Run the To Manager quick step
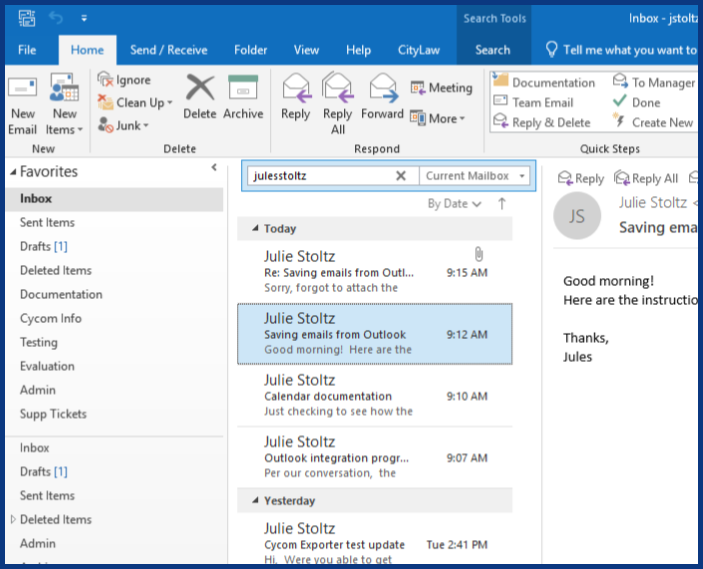 click(654, 83)
